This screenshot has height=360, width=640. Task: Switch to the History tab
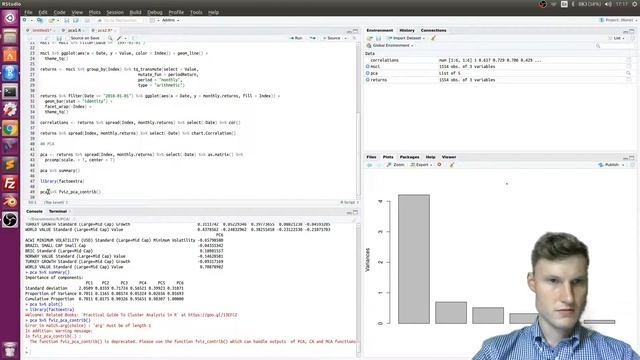pos(407,30)
